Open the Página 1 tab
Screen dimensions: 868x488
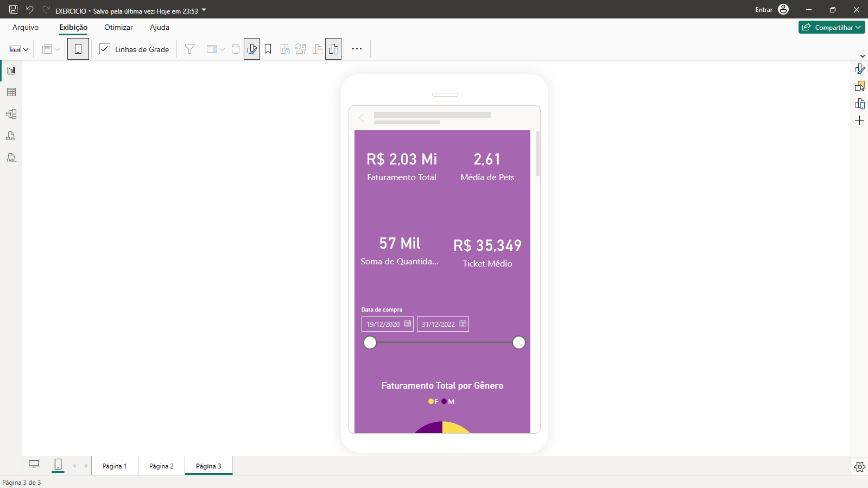pyautogui.click(x=115, y=466)
